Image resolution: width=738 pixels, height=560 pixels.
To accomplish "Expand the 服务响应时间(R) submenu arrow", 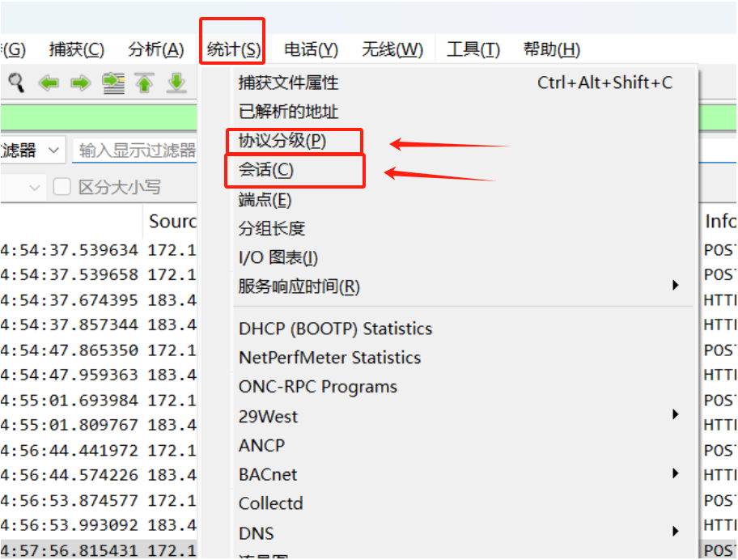I will click(676, 285).
